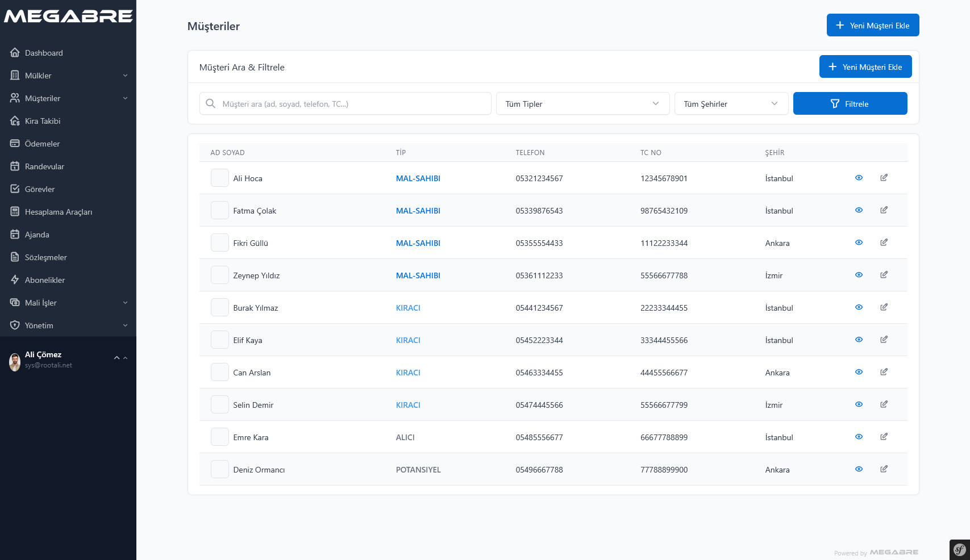The width and height of the screenshot is (970, 560).
Task: Check the box beside Selin Demir
Action: 219,404
